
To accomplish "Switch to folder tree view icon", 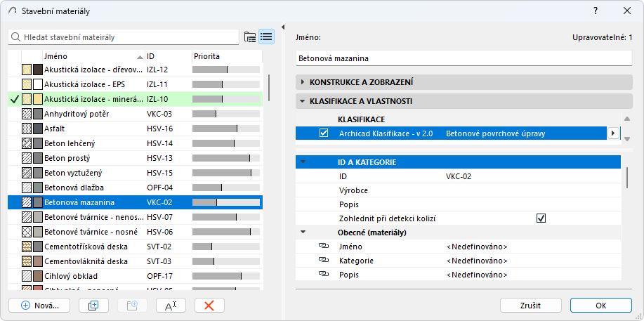I will tap(249, 37).
